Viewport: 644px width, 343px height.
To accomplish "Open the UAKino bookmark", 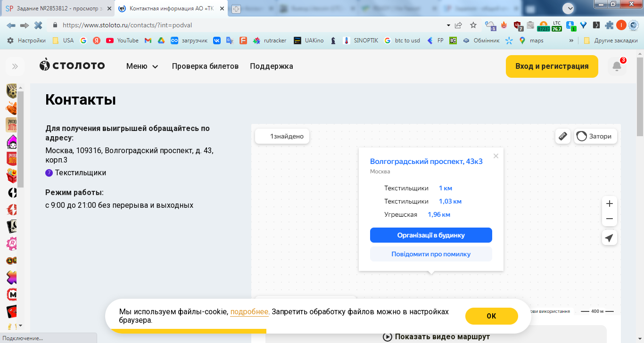I will point(309,41).
